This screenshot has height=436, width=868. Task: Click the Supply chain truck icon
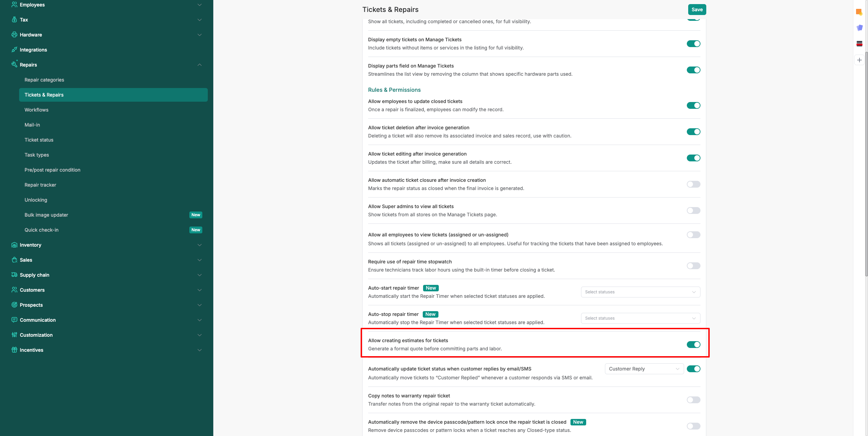14,275
